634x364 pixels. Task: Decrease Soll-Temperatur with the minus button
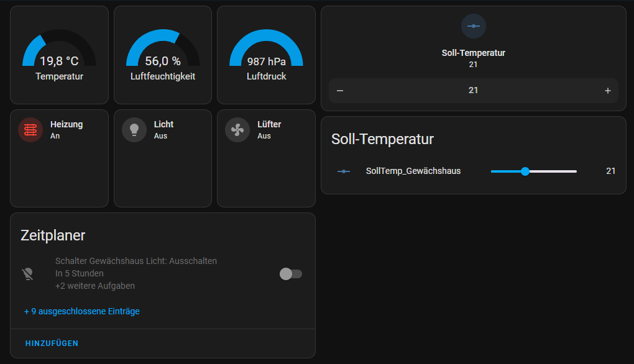click(x=340, y=91)
